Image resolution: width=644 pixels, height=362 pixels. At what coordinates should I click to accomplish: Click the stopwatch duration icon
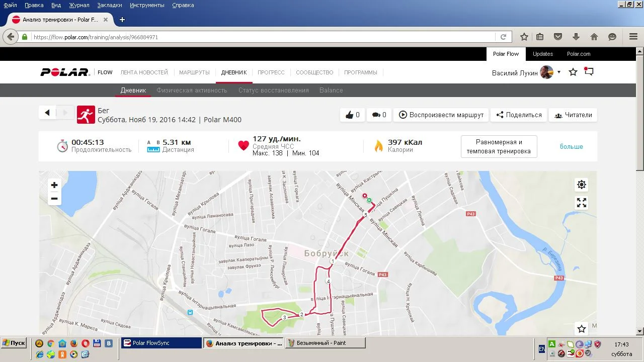(62, 146)
